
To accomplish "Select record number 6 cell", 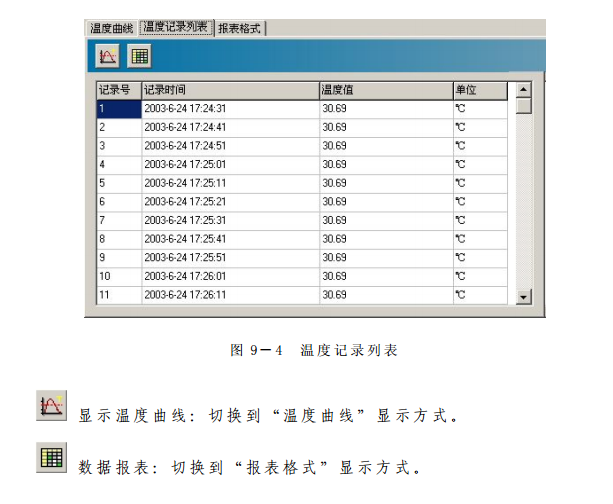I will [x=119, y=202].
